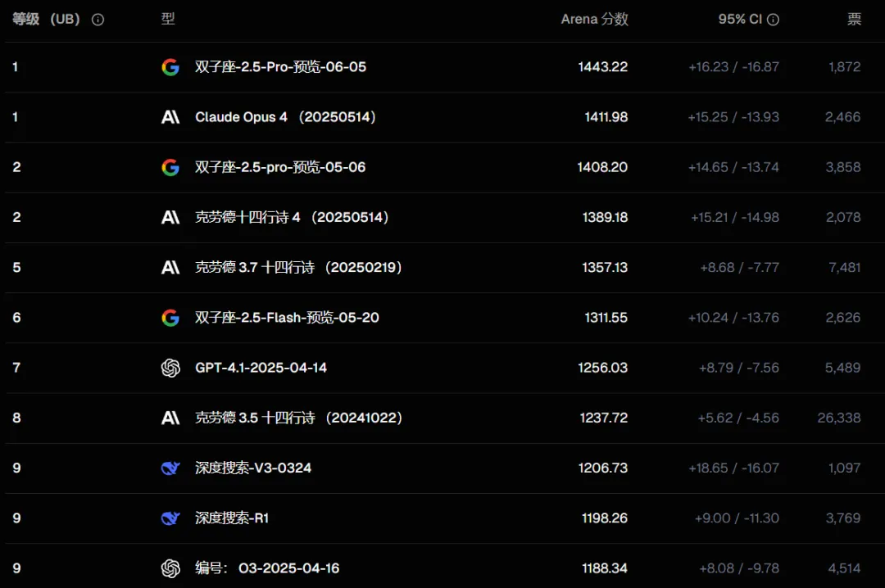Open model Claude Opus 4 (20250514)
This screenshot has width=885, height=588.
(x=286, y=117)
